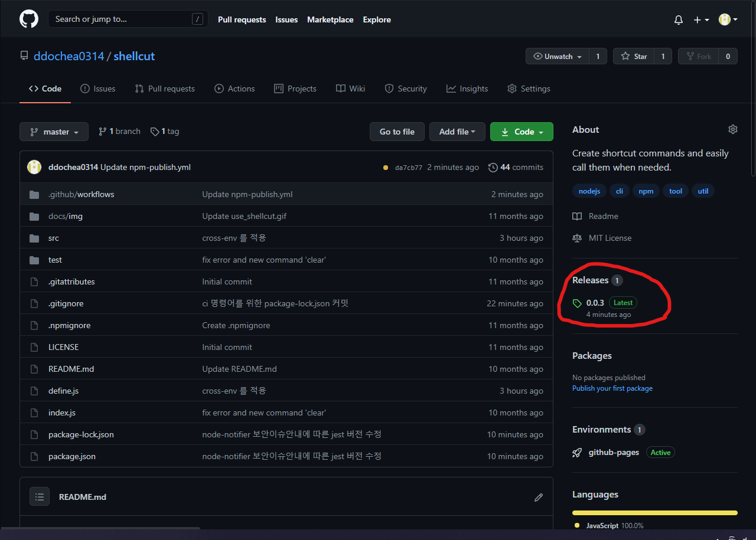756x540 pixels.
Task: Open README.md in the file list
Action: click(x=71, y=369)
